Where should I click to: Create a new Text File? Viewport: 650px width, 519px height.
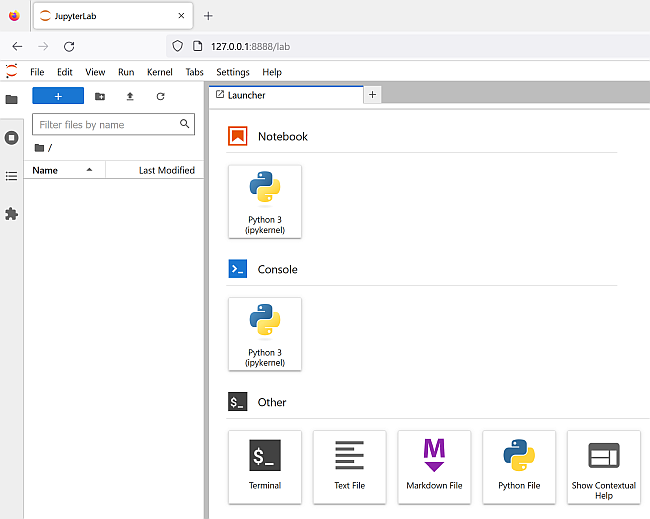tap(349, 467)
